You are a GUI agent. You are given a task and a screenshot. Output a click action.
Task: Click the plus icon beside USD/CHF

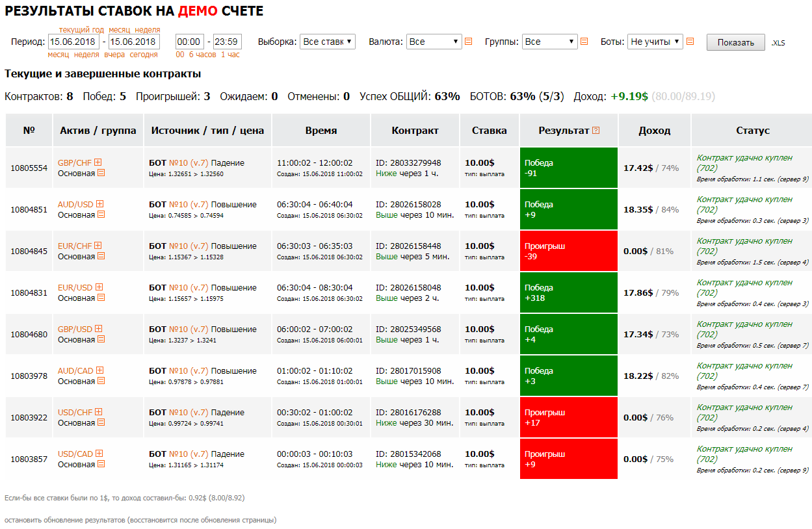pos(98,412)
